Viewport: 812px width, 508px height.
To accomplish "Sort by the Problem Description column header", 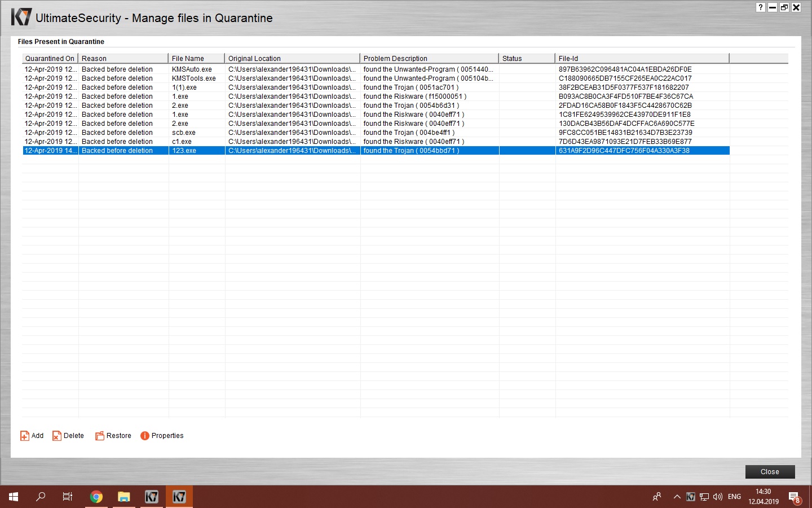I will coord(430,58).
